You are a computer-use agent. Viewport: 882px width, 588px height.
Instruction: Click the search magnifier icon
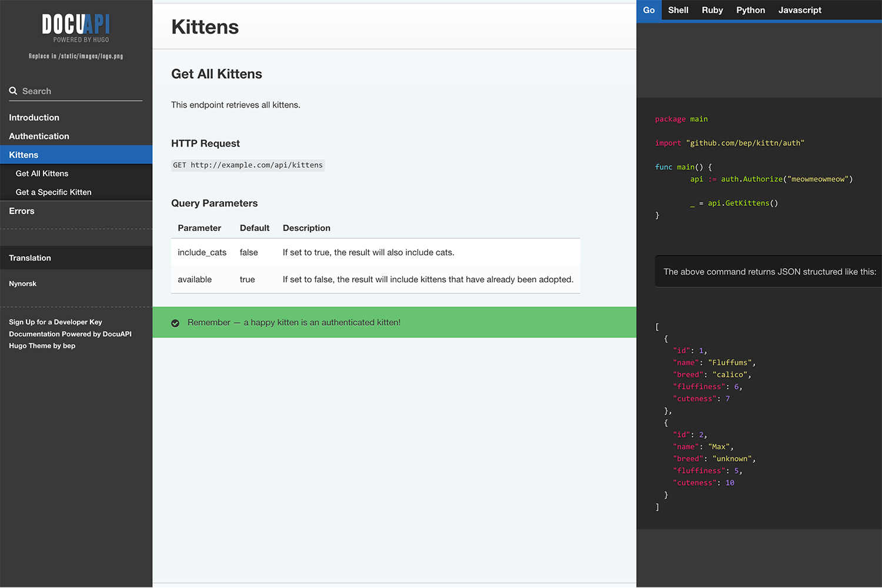(13, 91)
